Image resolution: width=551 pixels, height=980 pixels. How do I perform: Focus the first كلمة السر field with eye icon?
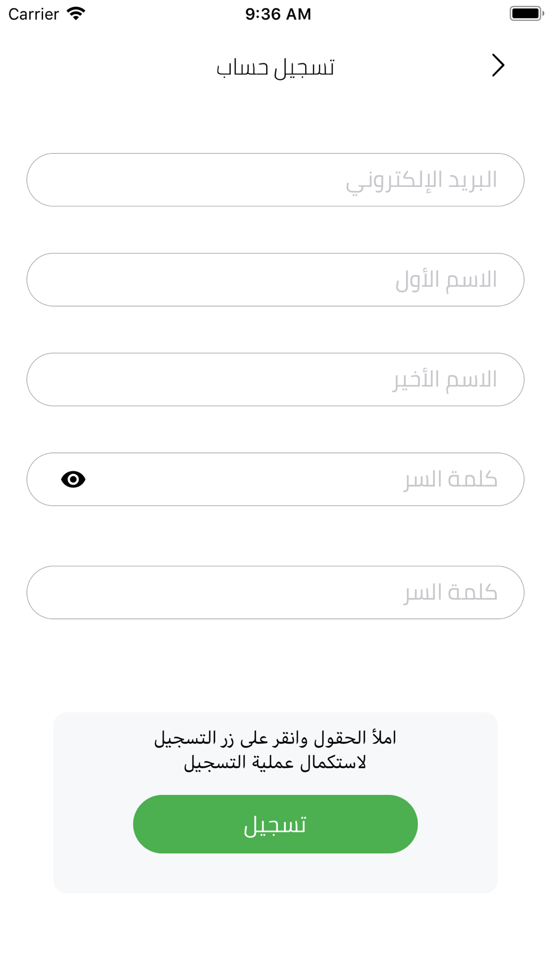click(x=275, y=480)
